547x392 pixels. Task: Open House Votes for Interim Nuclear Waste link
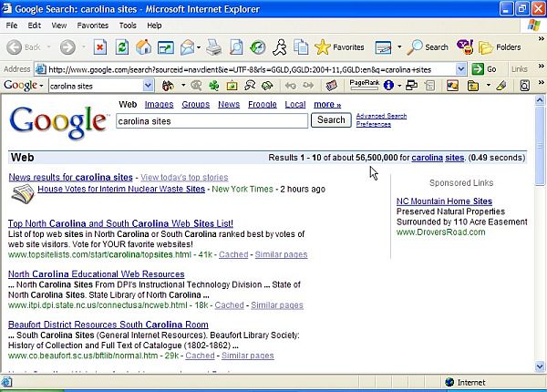[x=121, y=189]
